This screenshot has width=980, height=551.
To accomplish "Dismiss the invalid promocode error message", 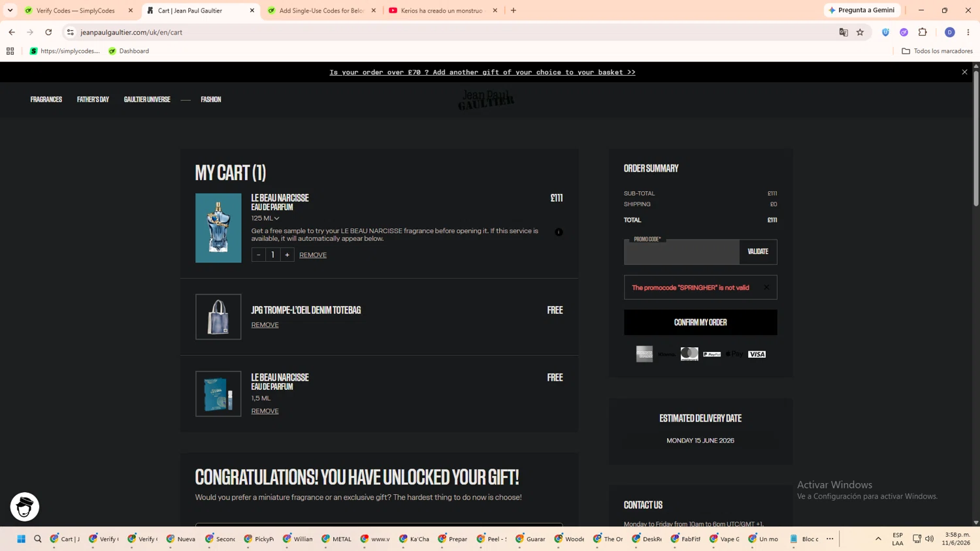I will pos(766,287).
